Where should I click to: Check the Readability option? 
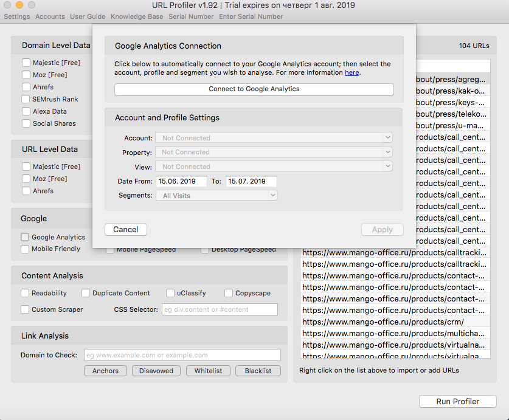tap(25, 293)
